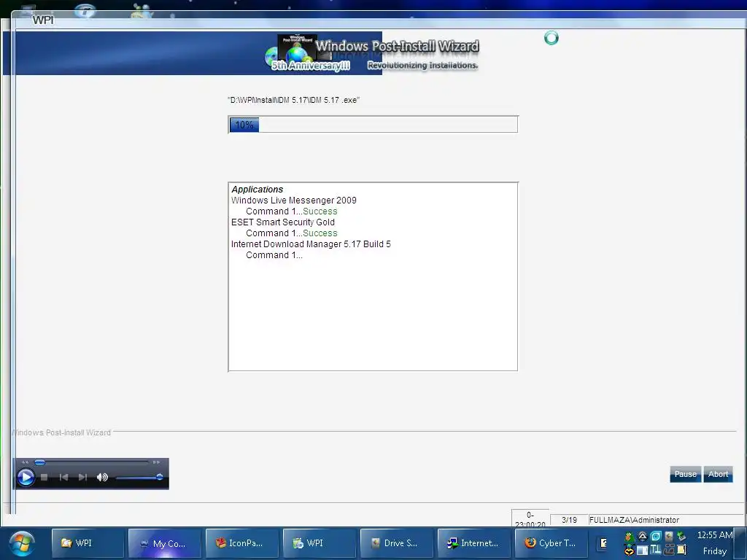Select the Applications heading in the log

[x=258, y=189]
